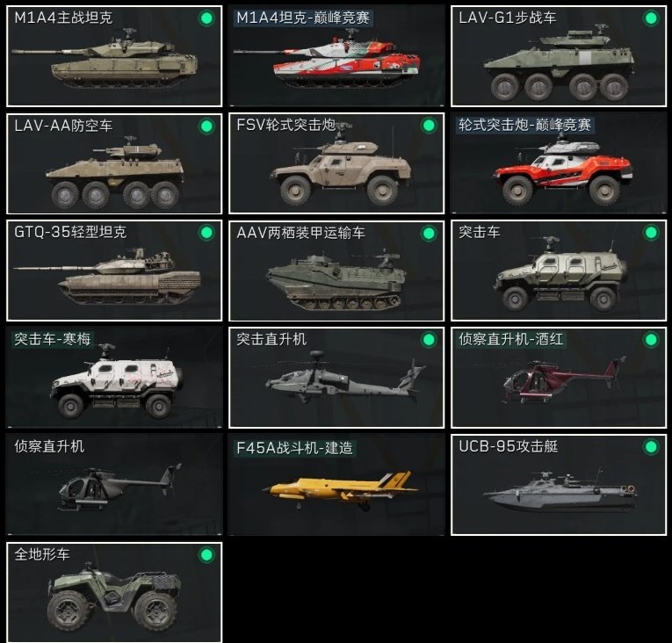Toggle green indicator on FSV轮式突击炮 card
This screenshot has height=643, width=672.
point(429,126)
